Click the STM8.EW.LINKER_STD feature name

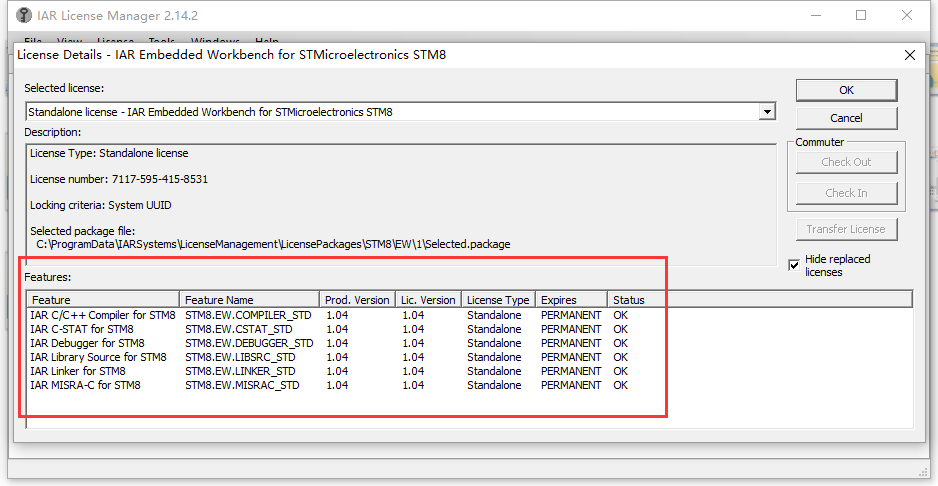click(241, 371)
